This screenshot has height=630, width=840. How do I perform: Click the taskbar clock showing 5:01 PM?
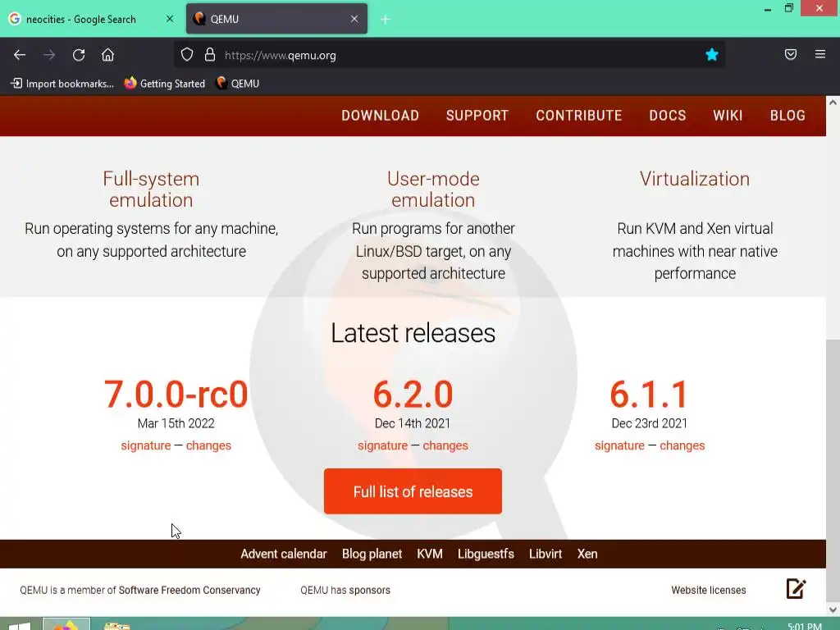(804, 626)
